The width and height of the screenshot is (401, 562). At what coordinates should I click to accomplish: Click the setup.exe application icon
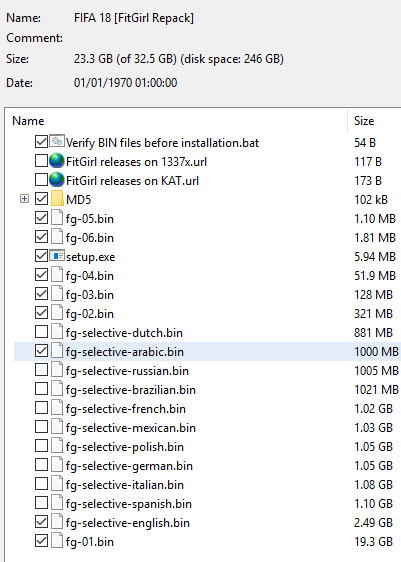57,256
